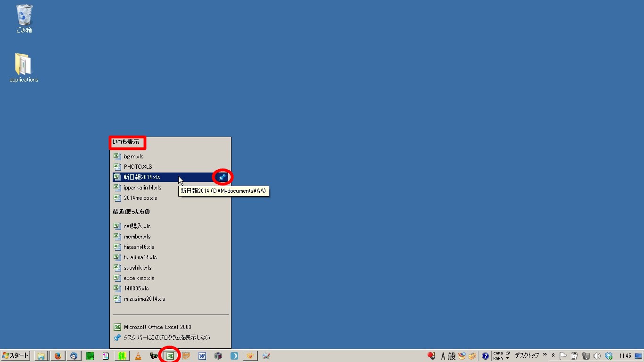Click the Excel file icon beside member.xls

(117, 237)
